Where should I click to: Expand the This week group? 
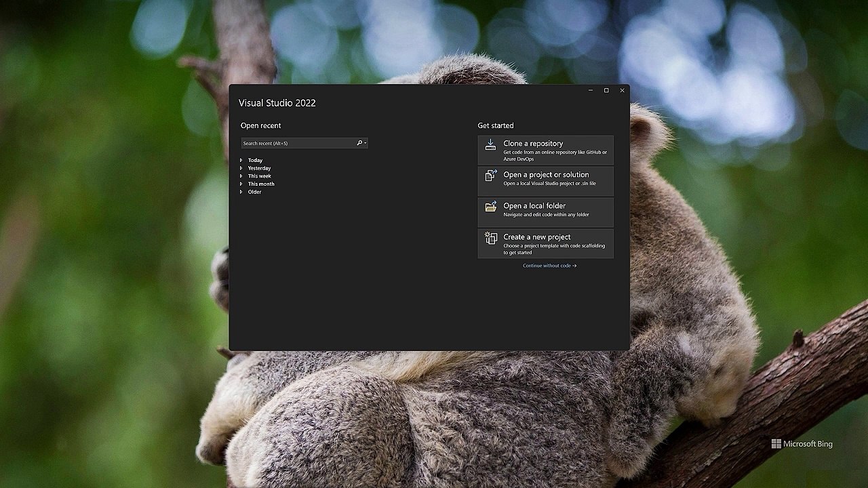(241, 176)
